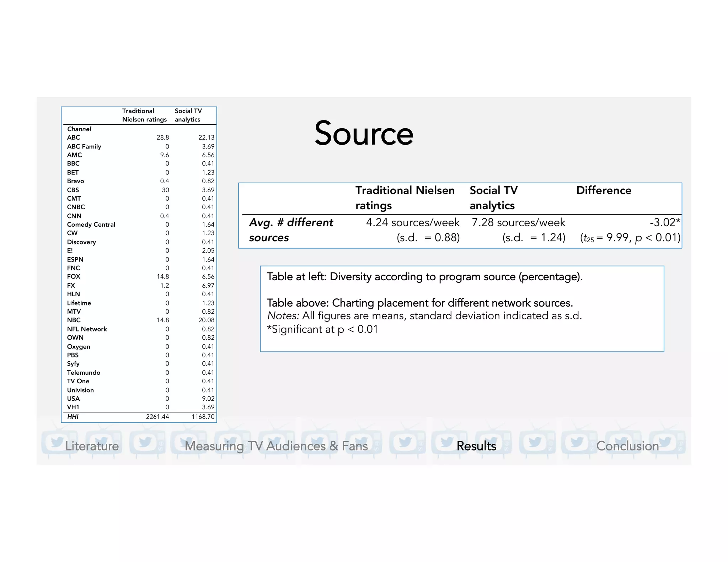Viewport: 728px width, 562px height.
Task: Click the Traditional Nielsen ratings header in left table
Action: pos(144,115)
